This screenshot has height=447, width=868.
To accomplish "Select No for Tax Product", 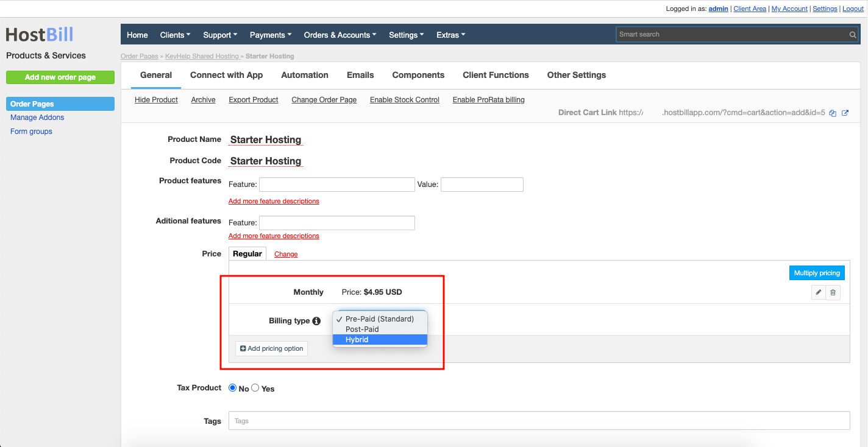I will 232,388.
